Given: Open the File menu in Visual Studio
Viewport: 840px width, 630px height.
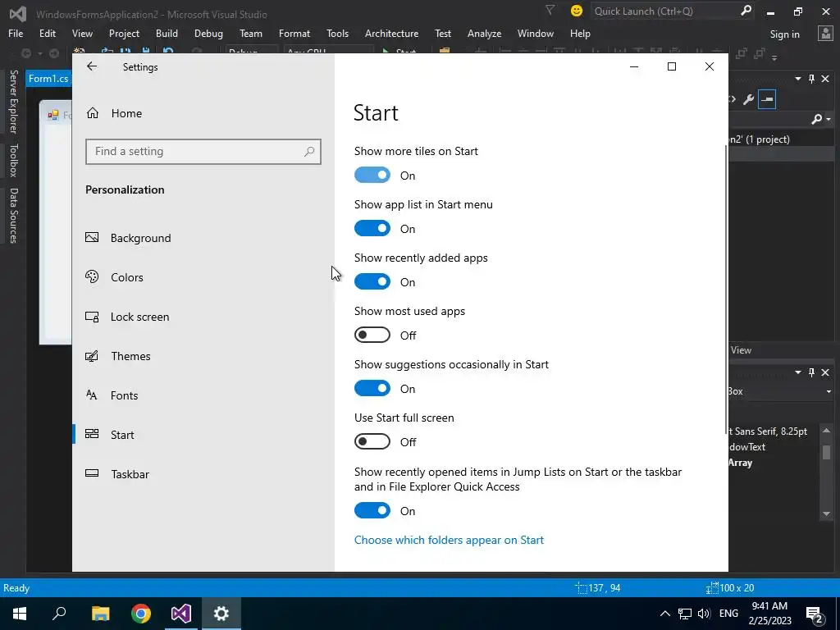Looking at the screenshot, I should click(x=16, y=33).
